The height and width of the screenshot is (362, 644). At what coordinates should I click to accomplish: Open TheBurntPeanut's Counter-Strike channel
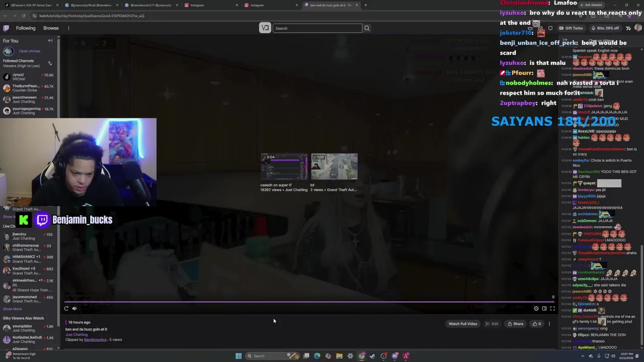[x=29, y=88]
